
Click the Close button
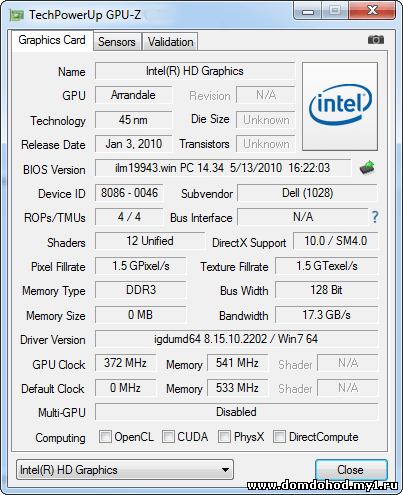coord(351,470)
